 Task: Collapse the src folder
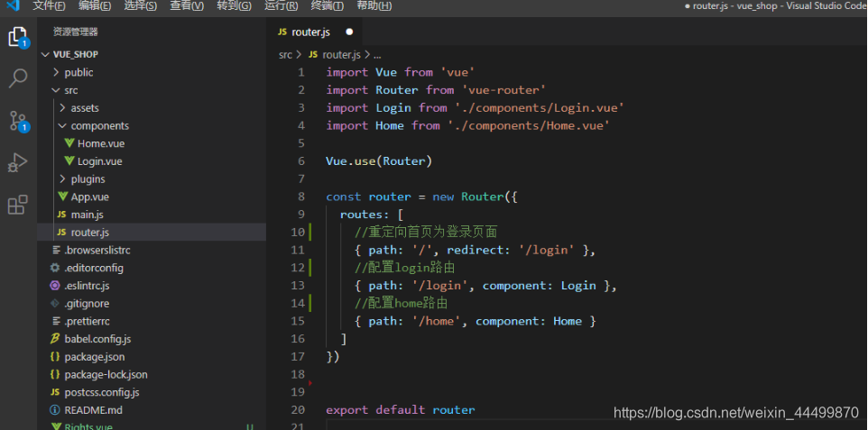point(55,89)
